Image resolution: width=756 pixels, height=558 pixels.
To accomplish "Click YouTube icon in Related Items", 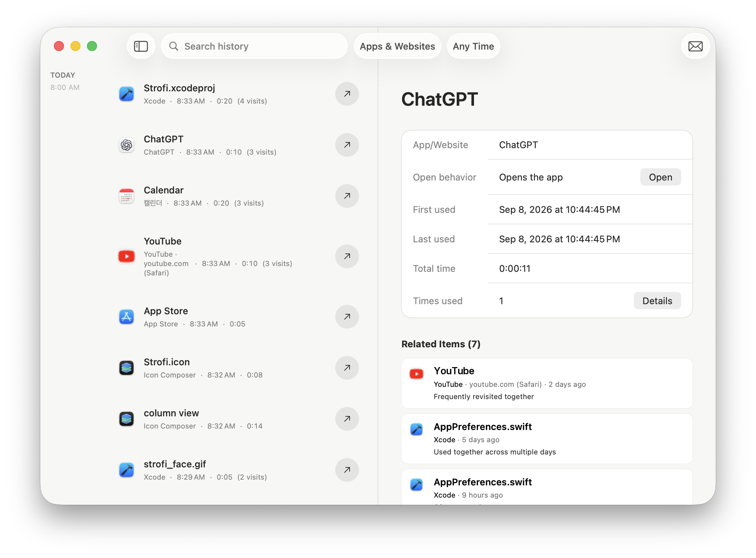I will pyautogui.click(x=416, y=374).
